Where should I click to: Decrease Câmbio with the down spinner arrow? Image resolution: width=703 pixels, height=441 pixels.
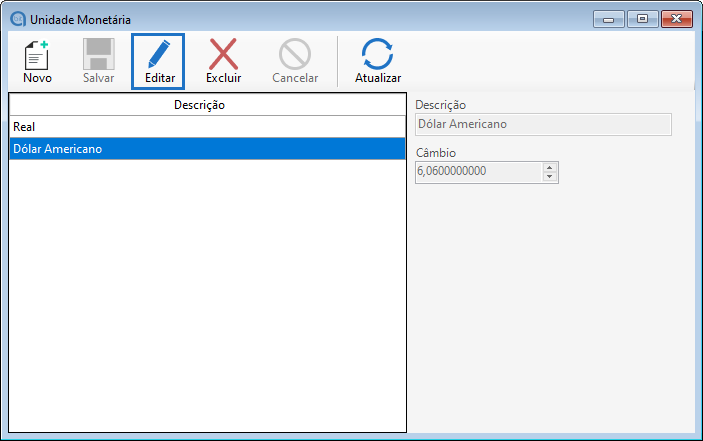(548, 177)
